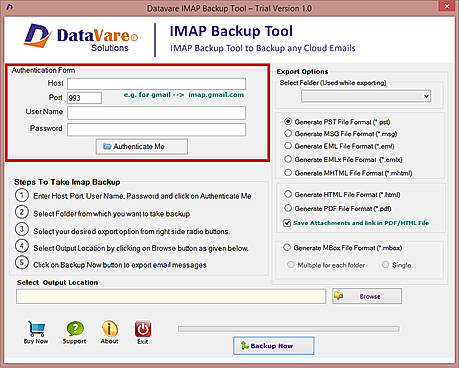Click the Password input field
Viewport: 459px width, 368px height.
coord(156,129)
